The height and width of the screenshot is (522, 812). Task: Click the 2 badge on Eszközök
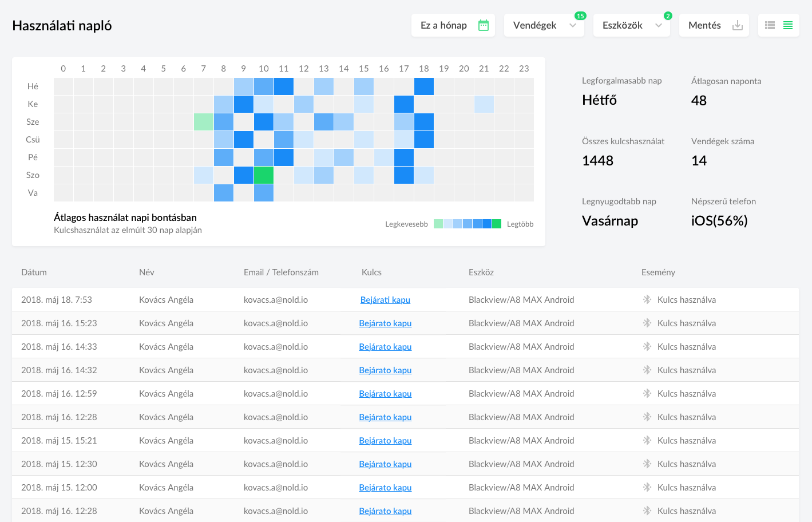668,16
